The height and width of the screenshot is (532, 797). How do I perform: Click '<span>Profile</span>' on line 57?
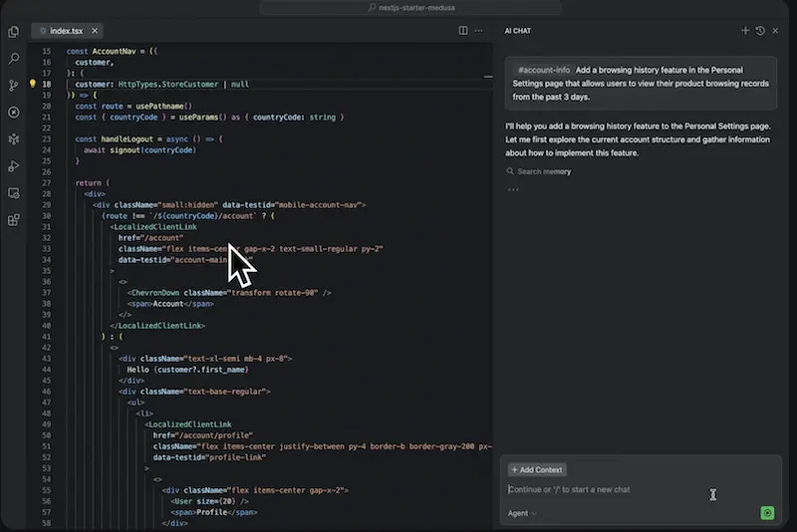213,512
